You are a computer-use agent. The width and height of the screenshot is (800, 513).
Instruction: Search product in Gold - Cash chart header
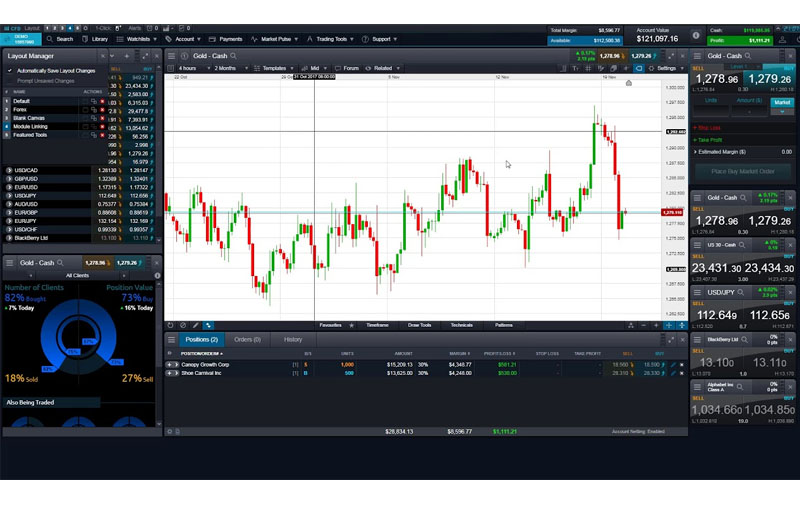tap(233, 56)
